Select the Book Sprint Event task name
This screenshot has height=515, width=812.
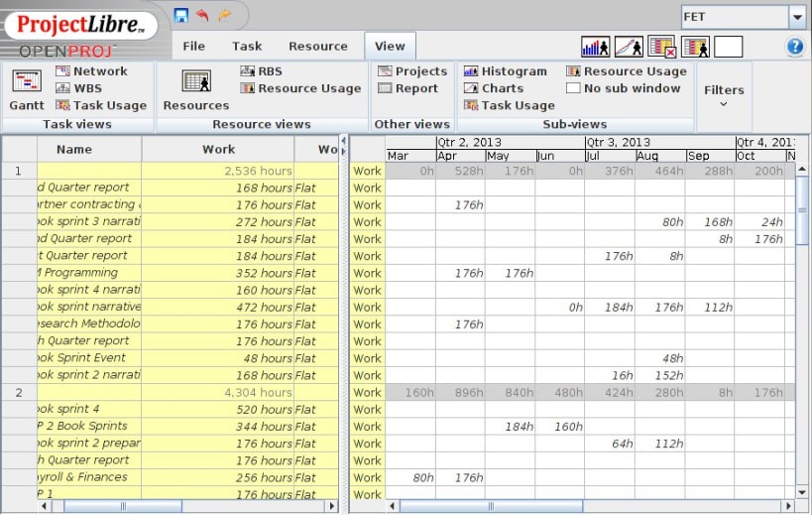point(89,358)
